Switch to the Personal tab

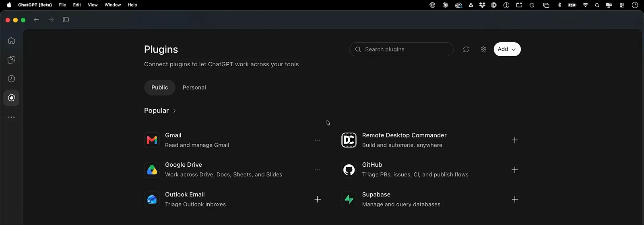(x=194, y=88)
